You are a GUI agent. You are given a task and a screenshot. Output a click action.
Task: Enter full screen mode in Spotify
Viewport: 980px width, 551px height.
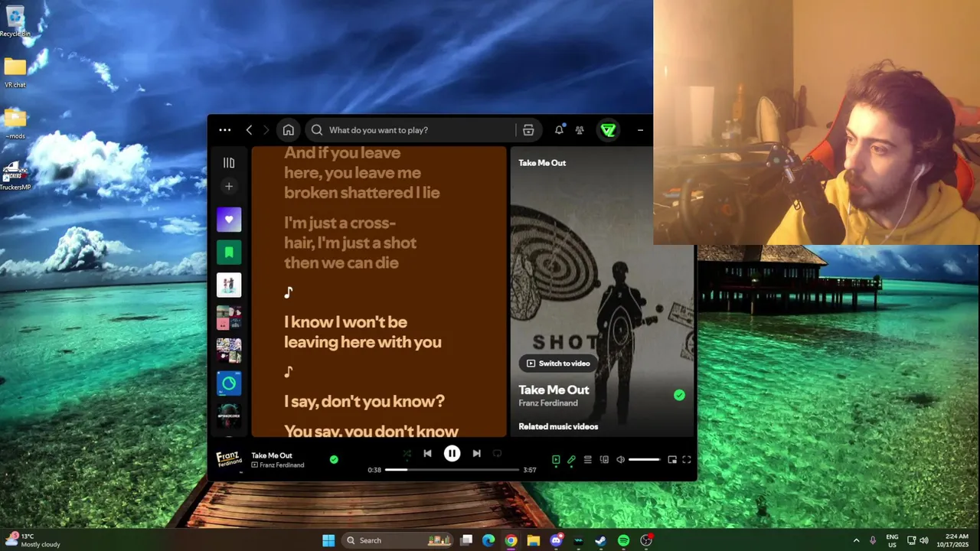[686, 460]
